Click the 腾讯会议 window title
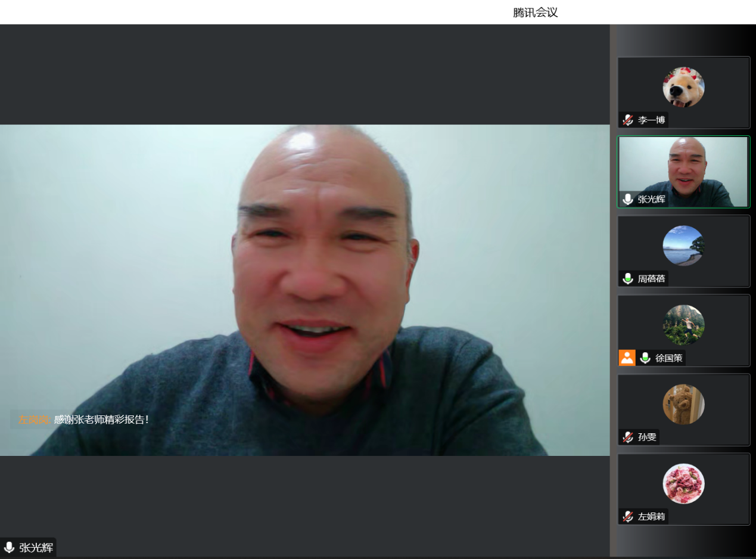This screenshot has width=756, height=559. click(x=535, y=13)
